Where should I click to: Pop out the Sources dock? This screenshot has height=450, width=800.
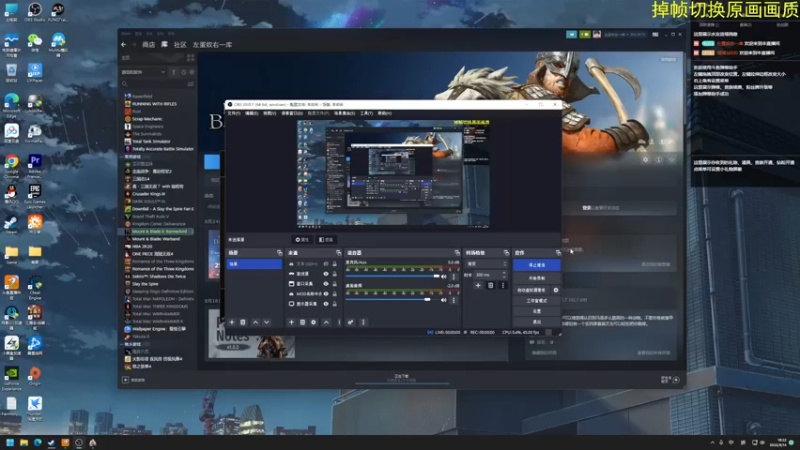[338, 253]
